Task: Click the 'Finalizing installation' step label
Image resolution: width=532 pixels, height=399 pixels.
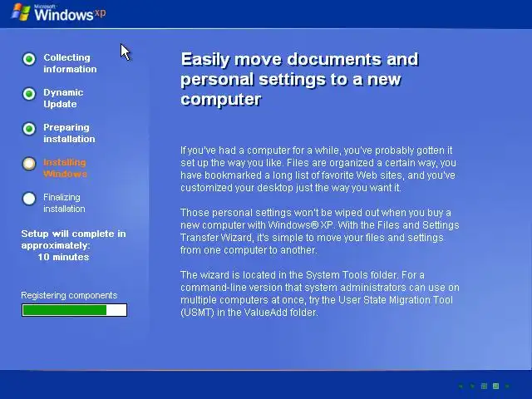Action: tap(64, 203)
